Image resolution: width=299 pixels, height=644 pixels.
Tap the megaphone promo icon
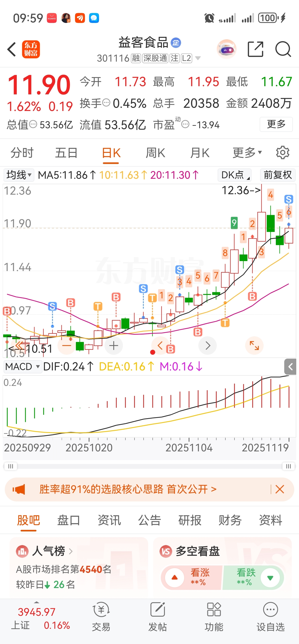click(19, 489)
